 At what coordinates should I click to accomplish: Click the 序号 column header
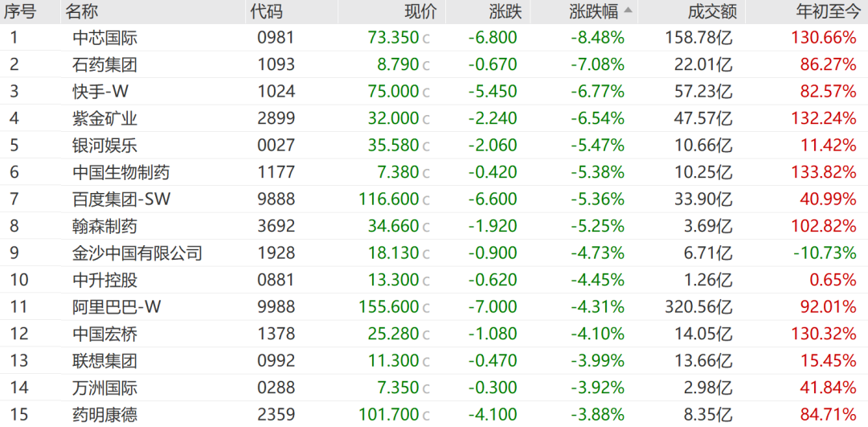[x=19, y=11]
